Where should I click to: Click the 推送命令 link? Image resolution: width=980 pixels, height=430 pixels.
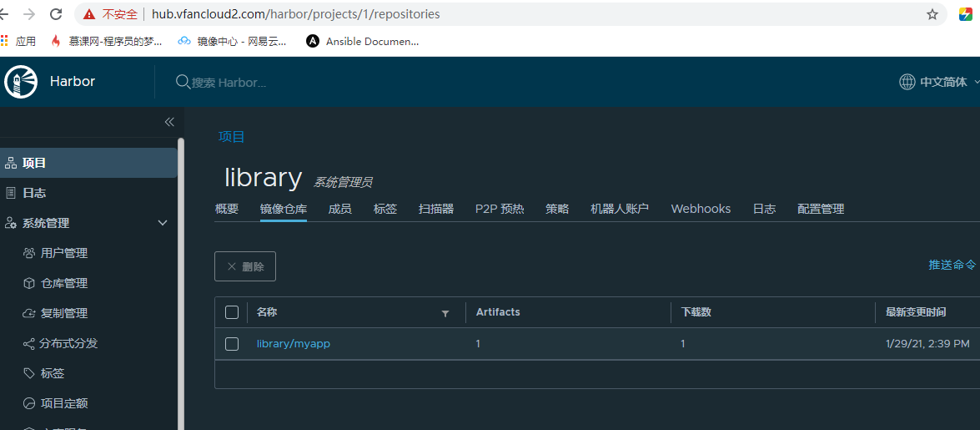[x=952, y=265]
